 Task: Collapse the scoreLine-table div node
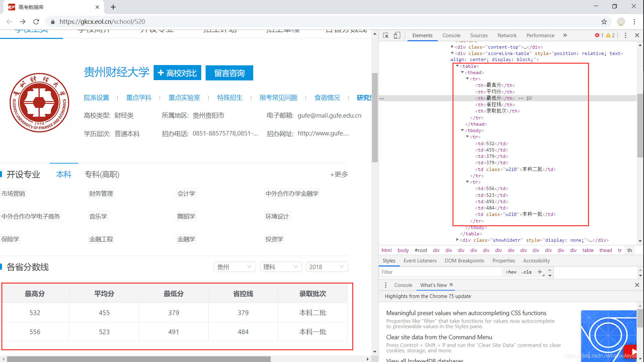(452, 53)
